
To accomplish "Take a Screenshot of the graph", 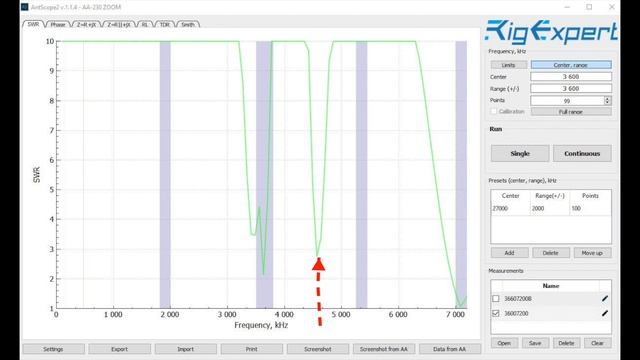I will 318,349.
